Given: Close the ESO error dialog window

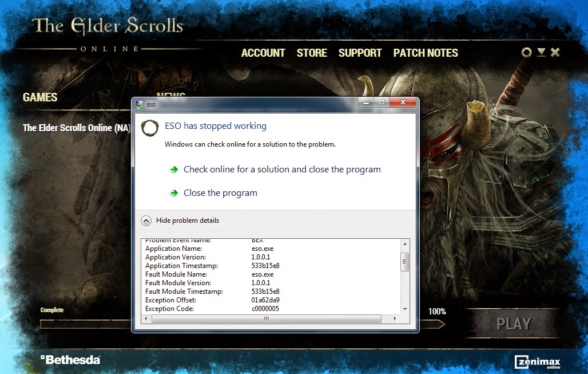Looking at the screenshot, I should (x=403, y=102).
